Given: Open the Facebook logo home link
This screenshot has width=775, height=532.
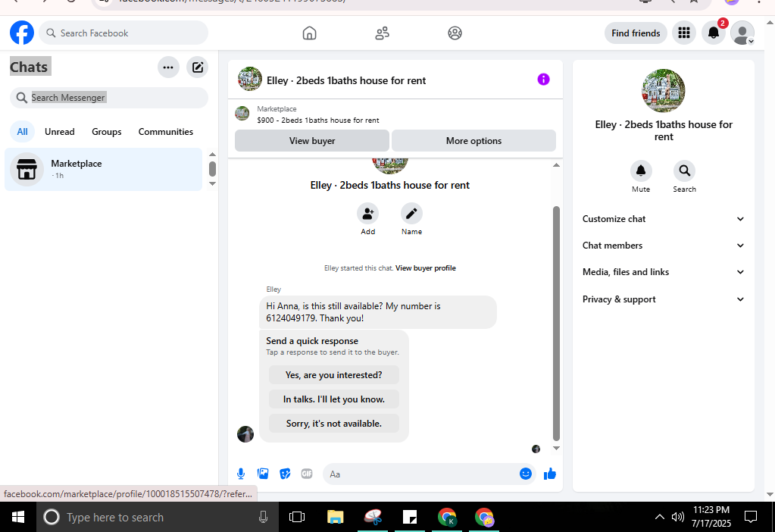Looking at the screenshot, I should [x=22, y=33].
